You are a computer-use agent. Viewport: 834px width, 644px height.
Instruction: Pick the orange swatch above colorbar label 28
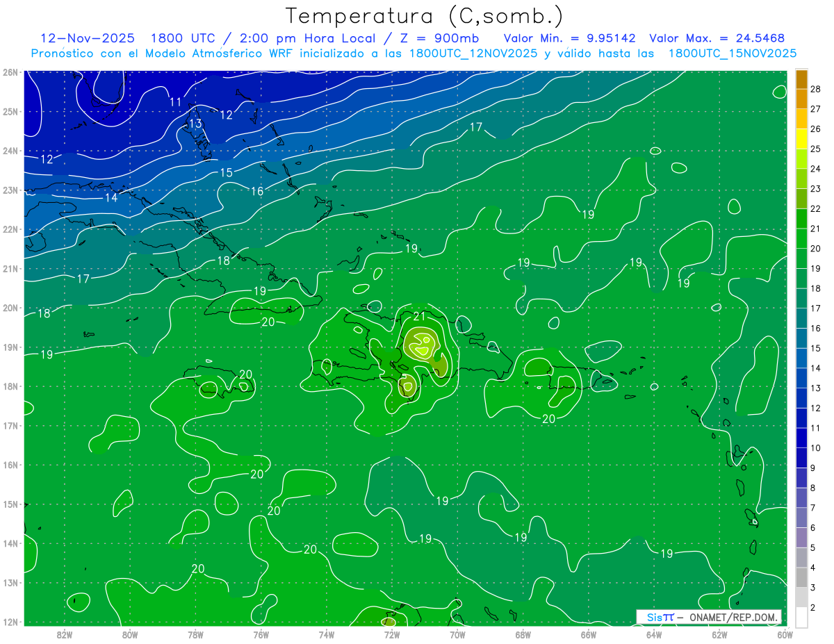point(801,79)
